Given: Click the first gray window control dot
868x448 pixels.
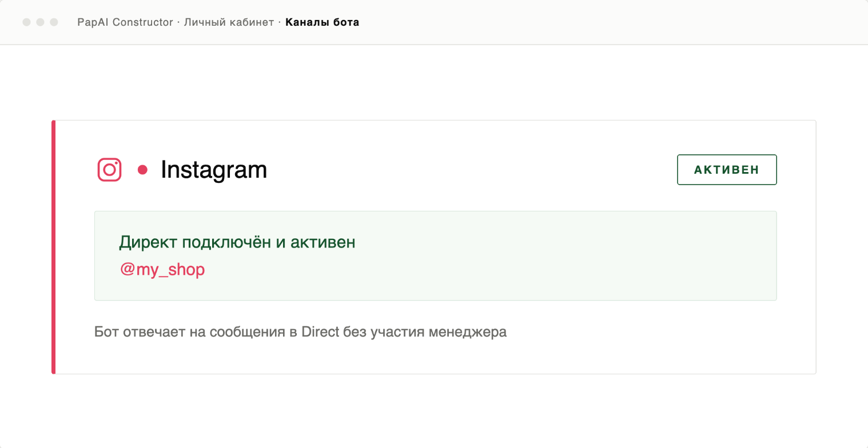Looking at the screenshot, I should point(26,22).
